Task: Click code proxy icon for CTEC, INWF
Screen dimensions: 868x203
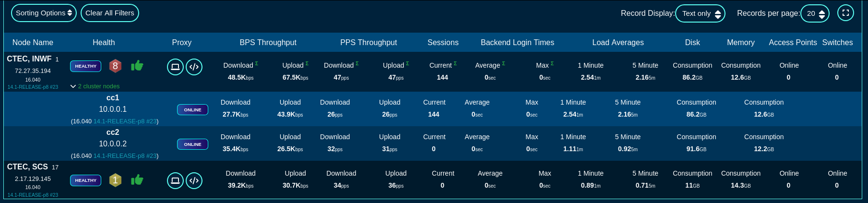Action: coord(194,67)
